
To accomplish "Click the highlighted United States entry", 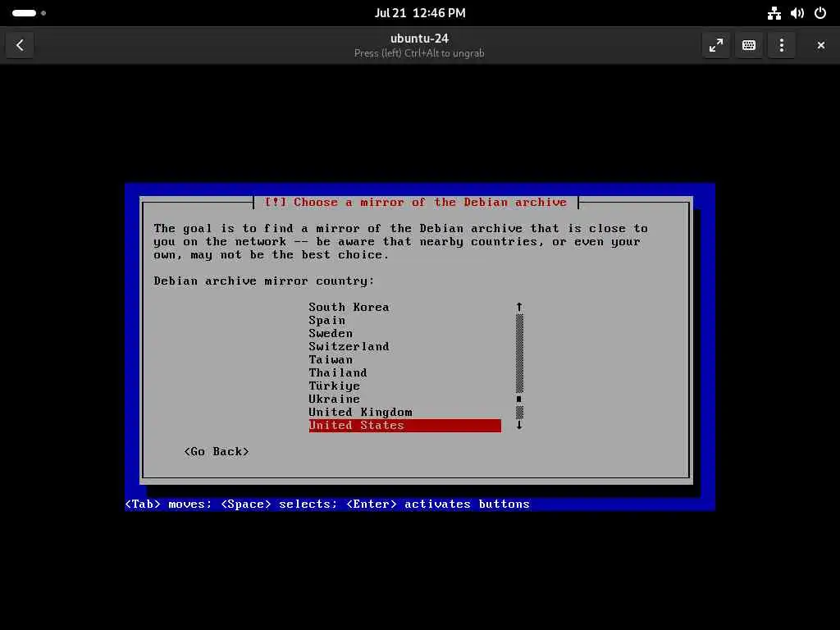I will [x=405, y=426].
